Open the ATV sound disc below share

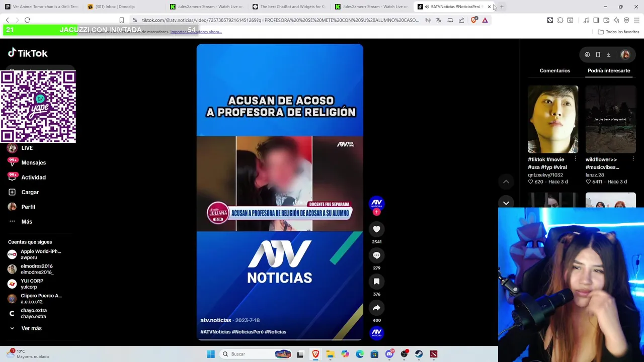point(376,332)
